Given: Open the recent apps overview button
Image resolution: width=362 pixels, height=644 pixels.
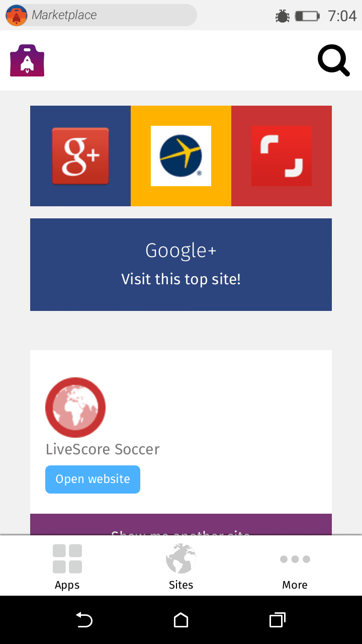Looking at the screenshot, I should [278, 620].
